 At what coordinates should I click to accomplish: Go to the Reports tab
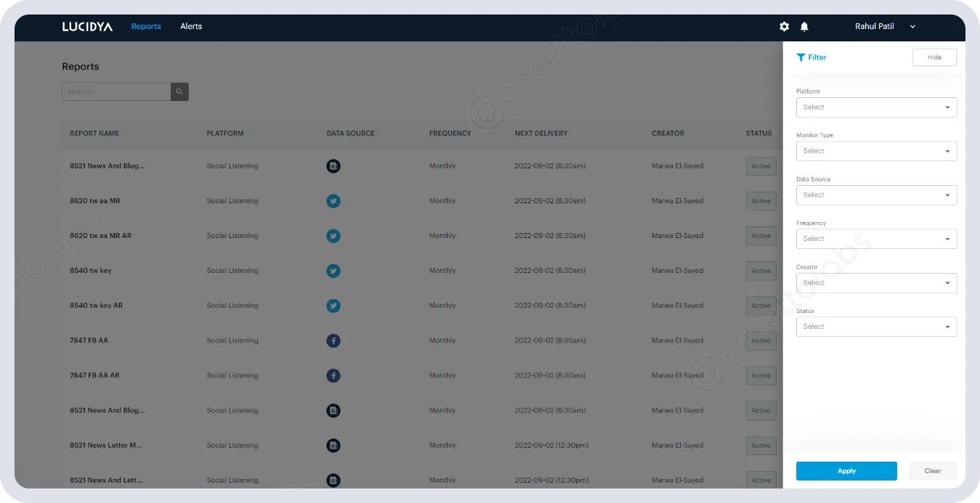pos(146,27)
